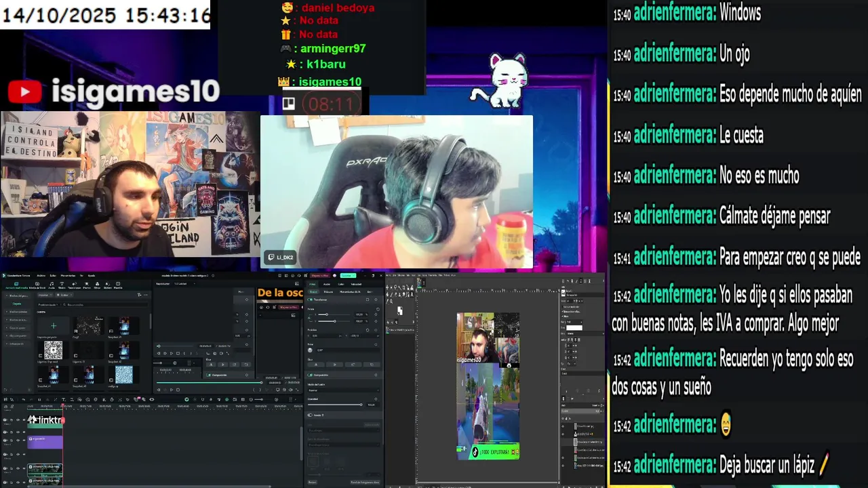Image resolution: width=868 pixels, height=488 pixels.
Task: Click the Mejorar tu Plan button
Action: click(319, 275)
